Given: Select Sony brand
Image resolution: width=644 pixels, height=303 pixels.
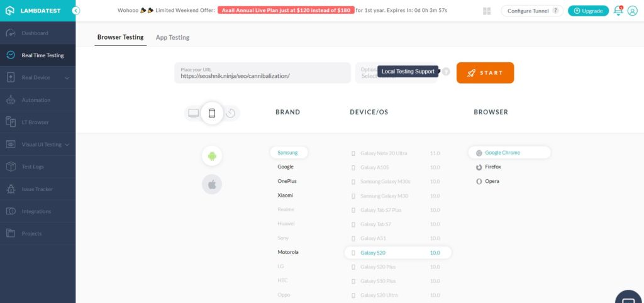Looking at the screenshot, I should pos(283,238).
